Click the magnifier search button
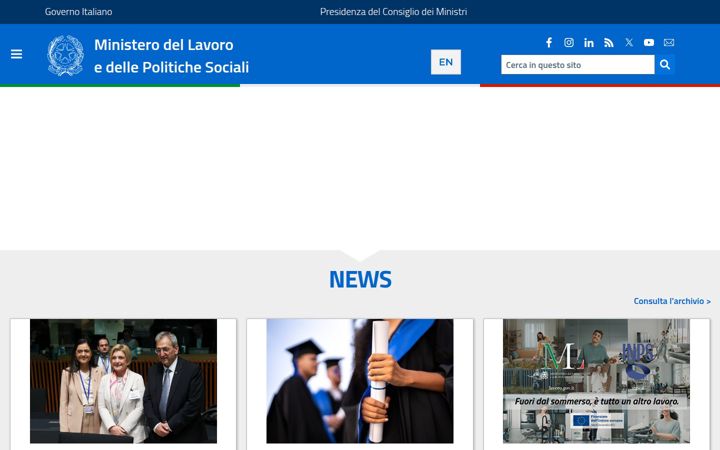Screen dimensions: 720x450 (665, 64)
